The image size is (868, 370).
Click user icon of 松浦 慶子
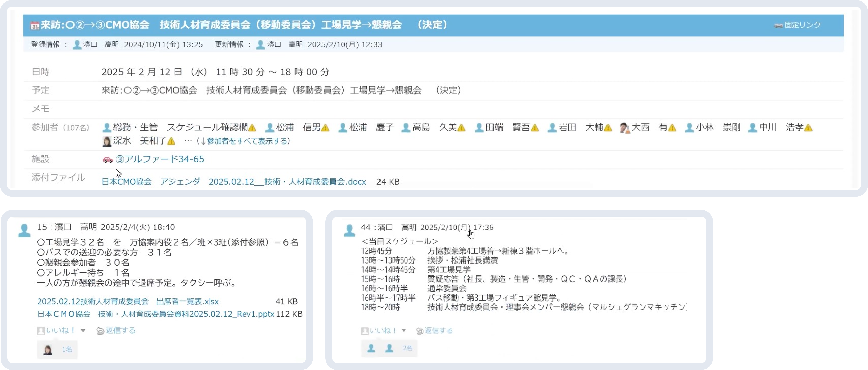coord(343,127)
